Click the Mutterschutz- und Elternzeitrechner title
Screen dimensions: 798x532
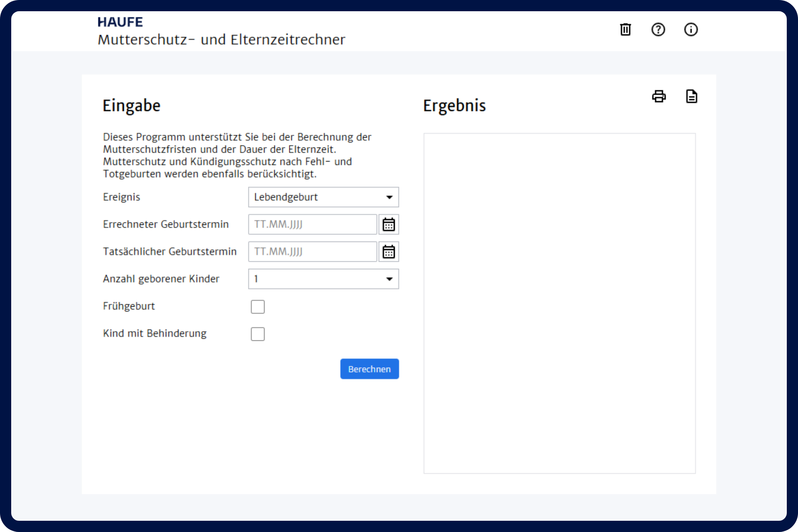221,39
